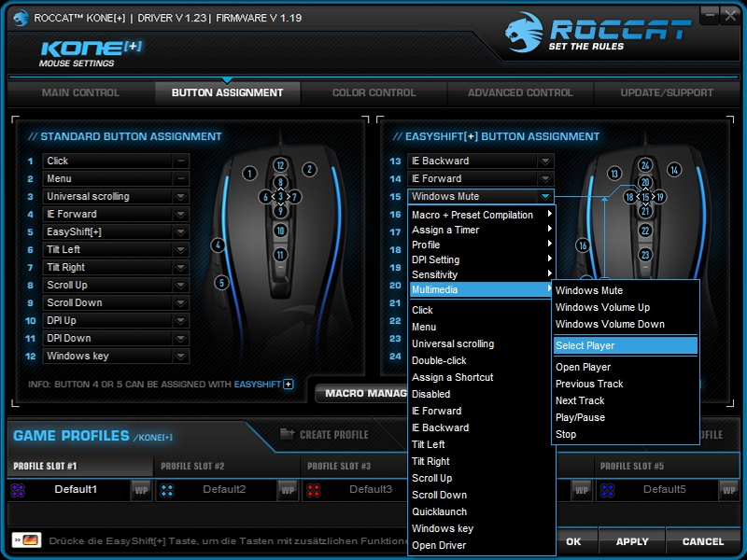The image size is (747, 560).
Task: Click the red Default3 profile dots icon
Action: click(314, 490)
